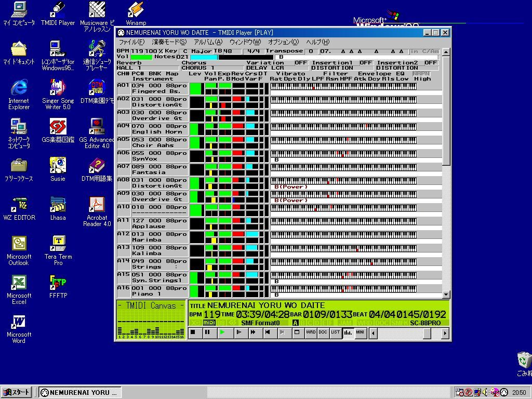The width and height of the screenshot is (532, 399).
Task: Launch Winamp from the desktop
Action: pyautogui.click(x=136, y=14)
